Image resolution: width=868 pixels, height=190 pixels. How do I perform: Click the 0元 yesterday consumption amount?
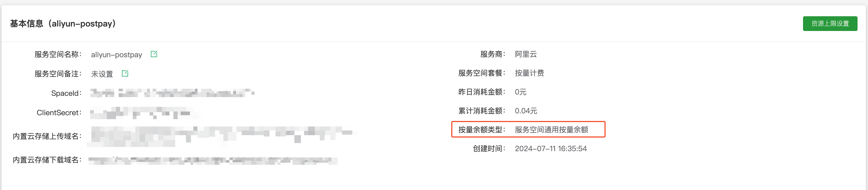point(521,92)
